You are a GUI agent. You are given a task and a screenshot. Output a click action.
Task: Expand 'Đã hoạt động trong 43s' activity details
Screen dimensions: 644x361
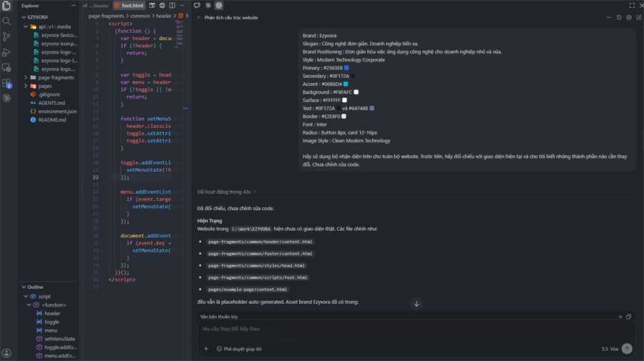(x=227, y=192)
